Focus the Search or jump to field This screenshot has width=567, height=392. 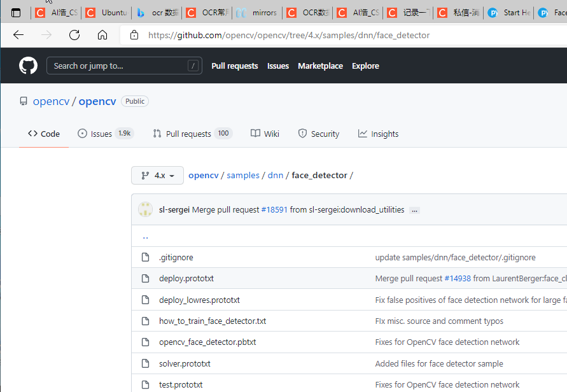pos(124,66)
